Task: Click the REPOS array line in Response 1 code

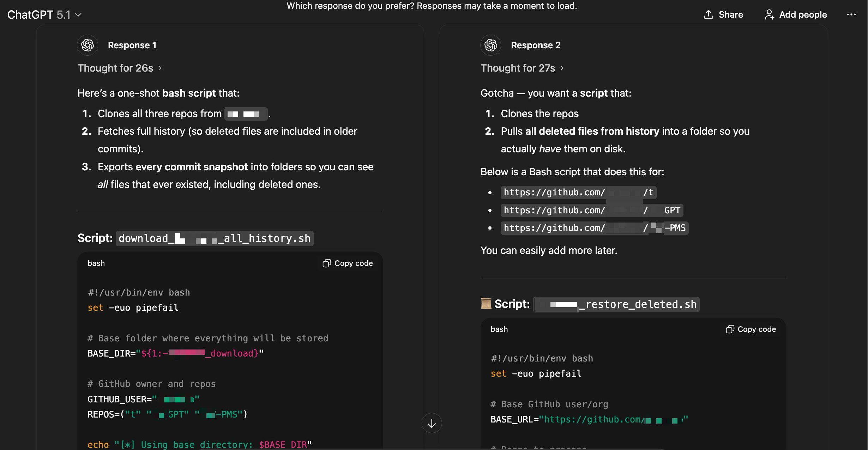Action: point(168,414)
